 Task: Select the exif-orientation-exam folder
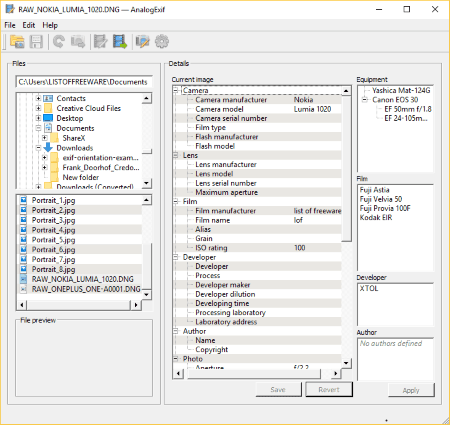[100, 157]
